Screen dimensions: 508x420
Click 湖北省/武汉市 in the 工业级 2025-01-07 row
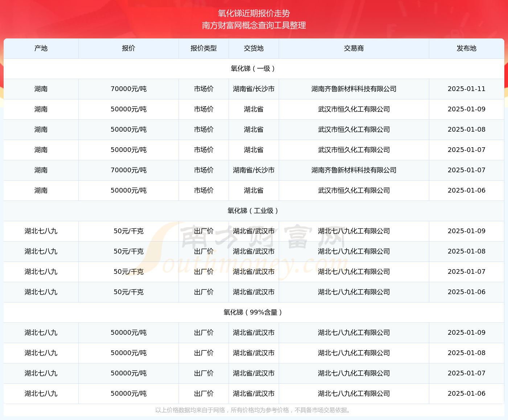[x=254, y=272]
